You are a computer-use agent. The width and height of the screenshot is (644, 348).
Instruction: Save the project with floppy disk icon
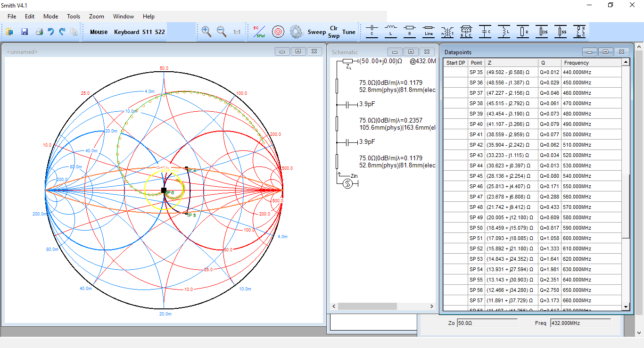coord(25,32)
